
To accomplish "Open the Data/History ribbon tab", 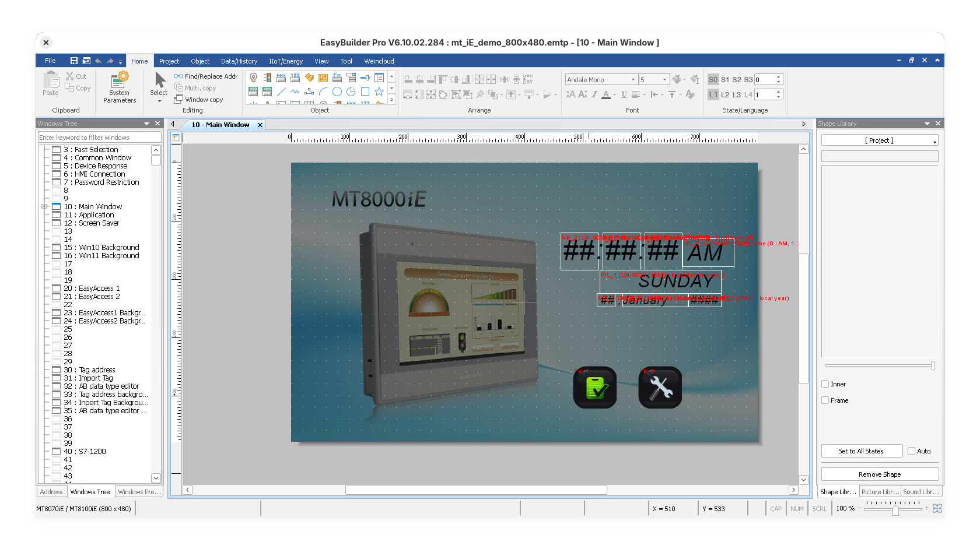I will coord(239,61).
